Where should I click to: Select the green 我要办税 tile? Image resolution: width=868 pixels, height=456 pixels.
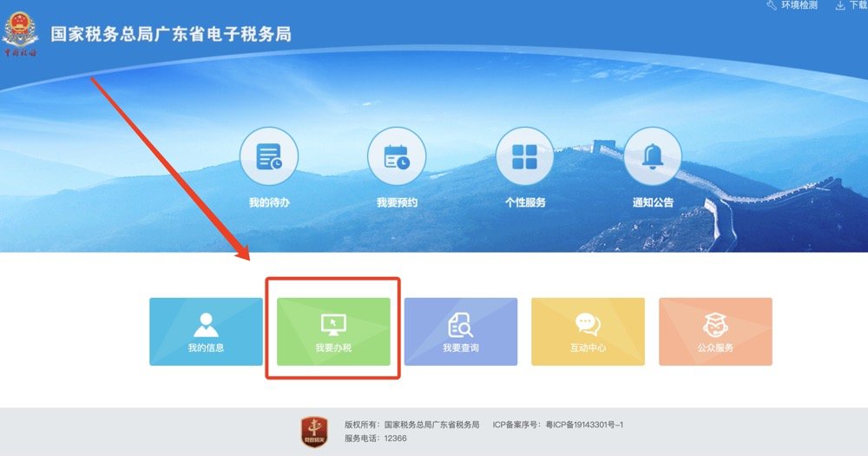pyautogui.click(x=333, y=331)
